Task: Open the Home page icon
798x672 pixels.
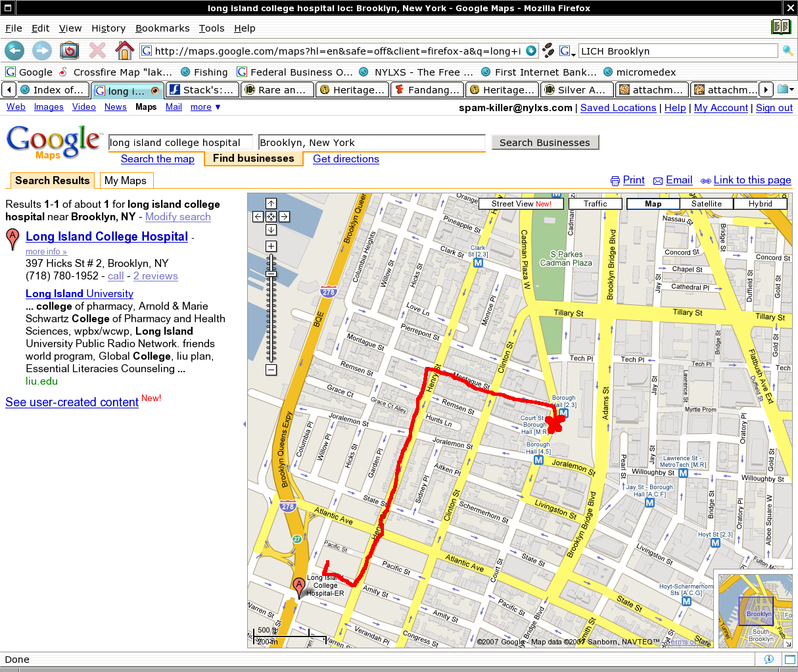Action: click(x=124, y=51)
